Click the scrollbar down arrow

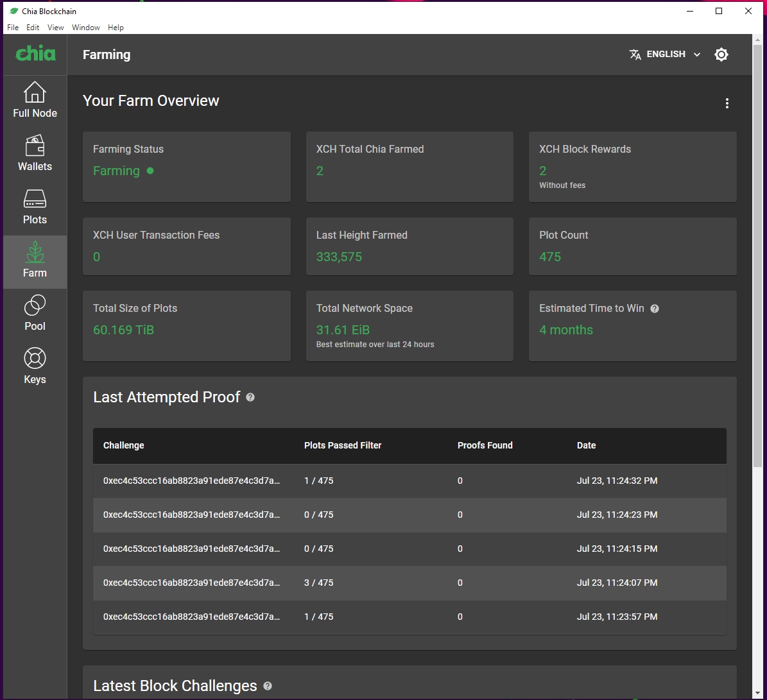pos(757,693)
